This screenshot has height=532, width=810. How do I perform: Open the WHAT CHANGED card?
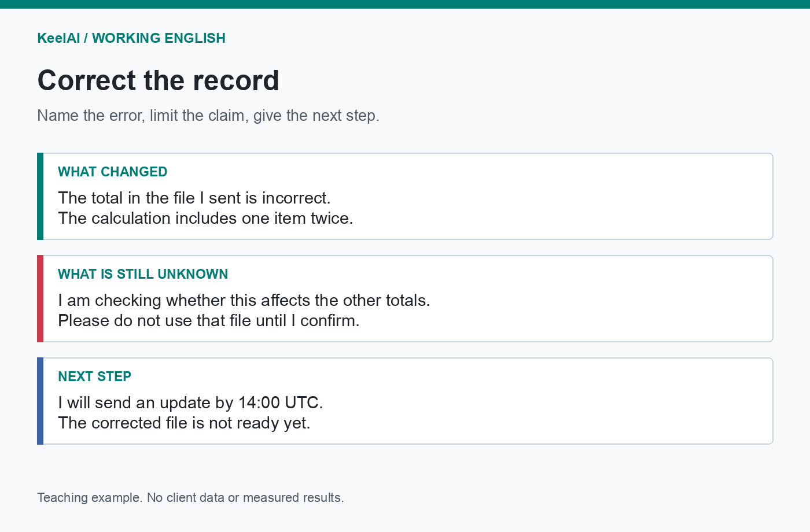click(405, 196)
